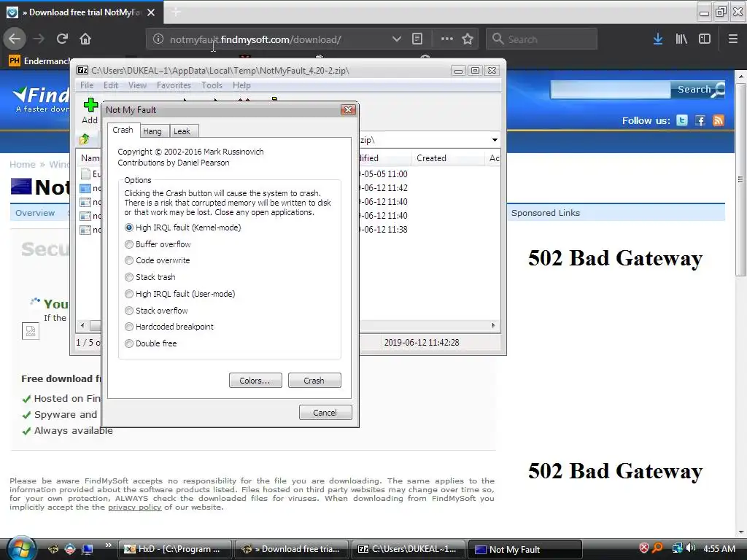This screenshot has width=747, height=560.
Task: Open the 7-Zip Edit menu
Action: pyautogui.click(x=111, y=85)
